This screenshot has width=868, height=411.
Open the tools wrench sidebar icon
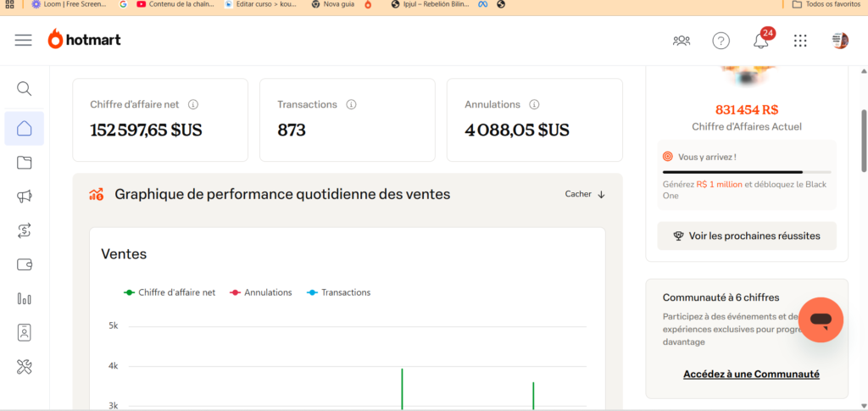tap(25, 366)
